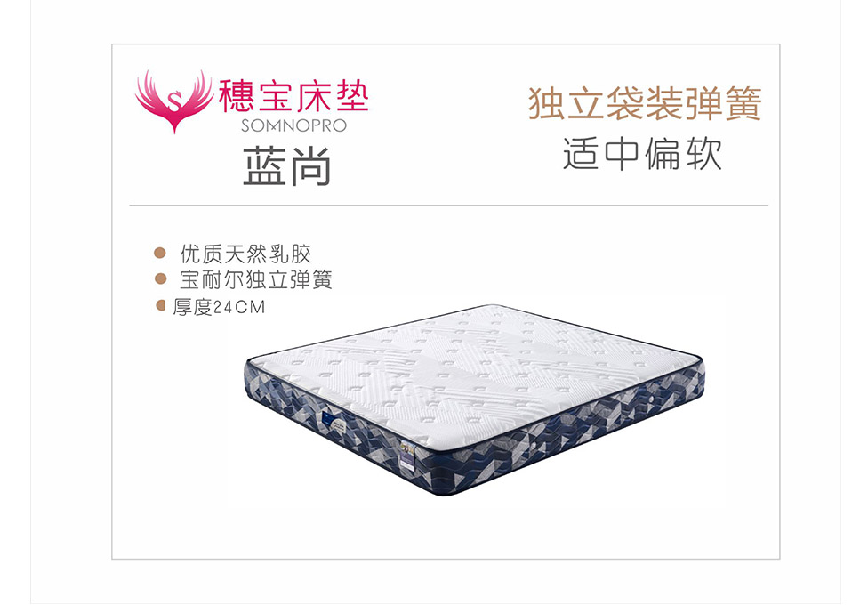Click the 厚度24CM thickness text
Image resolution: width=868 pixels, height=605 pixels.
tap(219, 307)
